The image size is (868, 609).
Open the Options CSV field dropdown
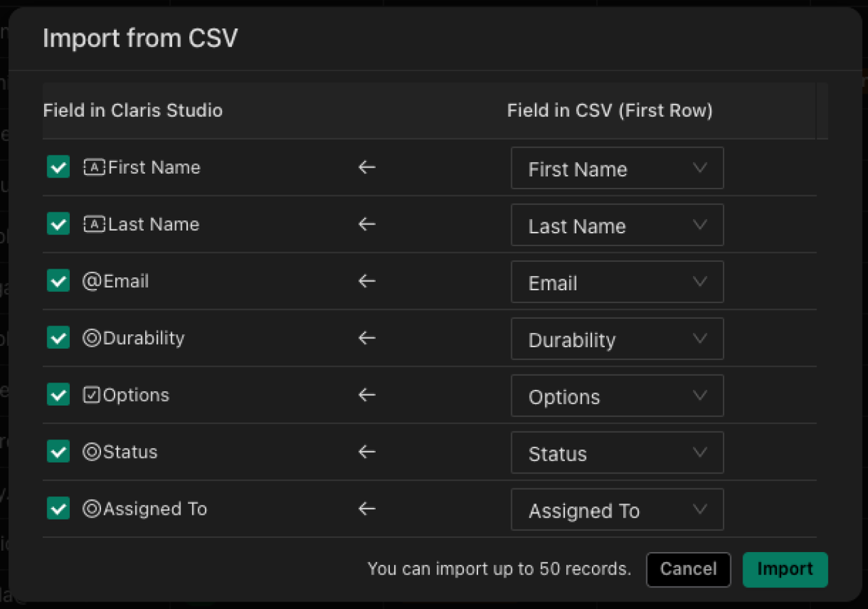(617, 396)
